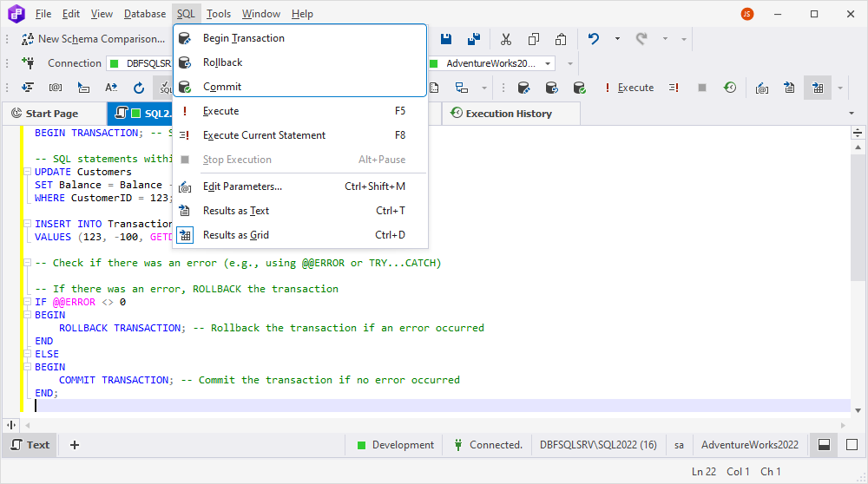Toggle Results as Text toolbar icon

point(789,88)
